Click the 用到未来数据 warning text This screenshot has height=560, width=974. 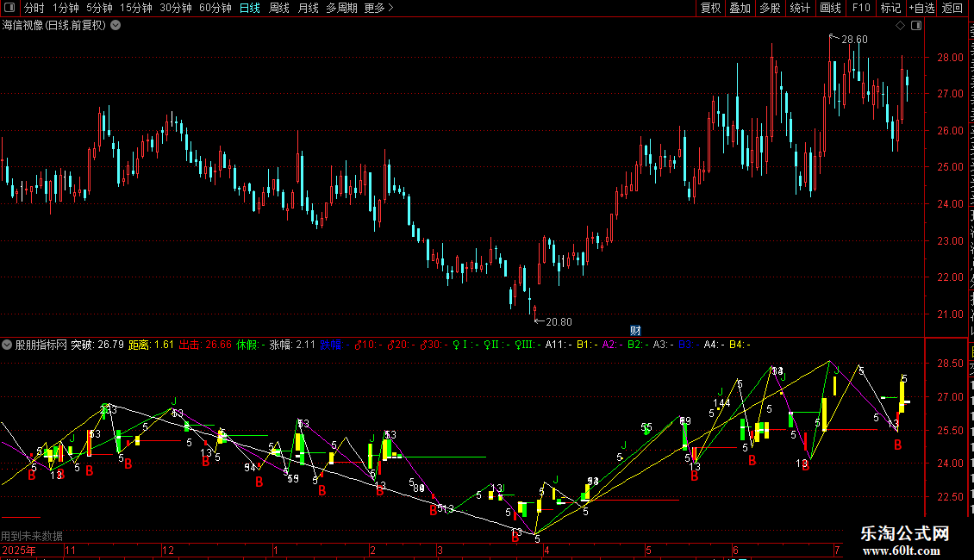click(x=32, y=536)
